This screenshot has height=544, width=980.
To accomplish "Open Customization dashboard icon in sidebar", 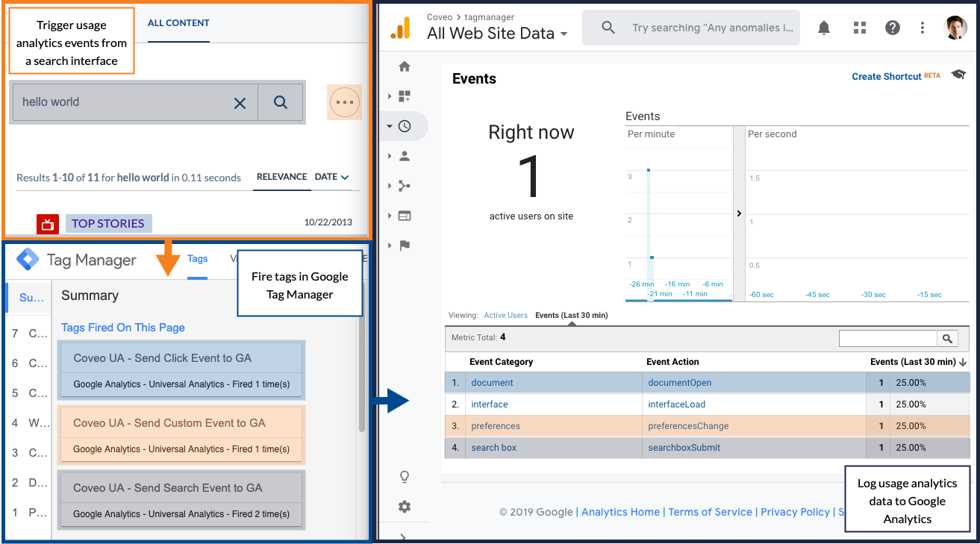I will [x=405, y=96].
